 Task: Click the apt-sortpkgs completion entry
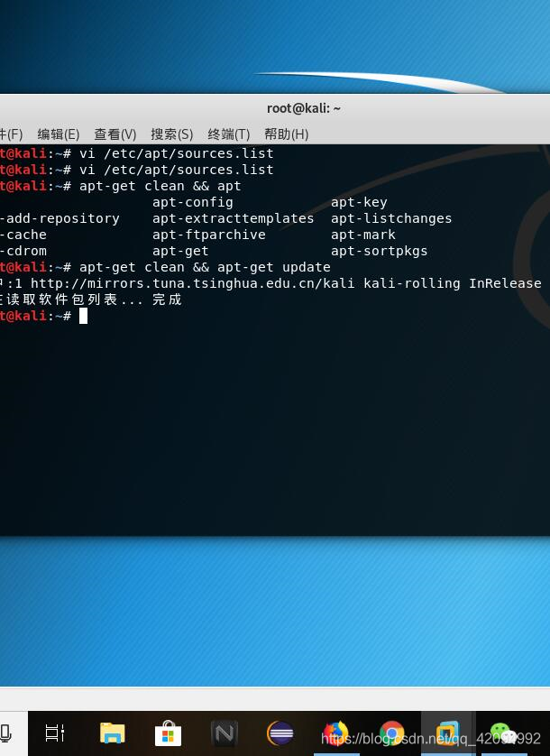pyautogui.click(x=380, y=251)
